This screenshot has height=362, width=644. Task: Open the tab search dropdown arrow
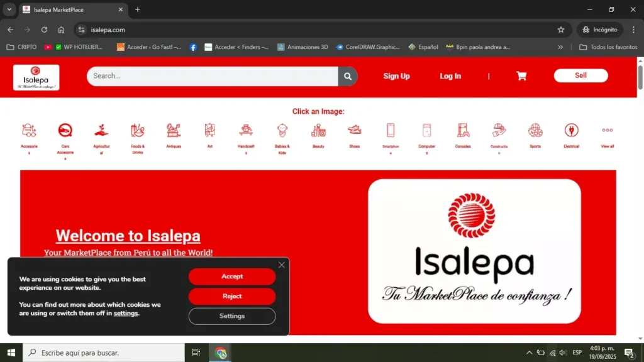click(x=9, y=9)
